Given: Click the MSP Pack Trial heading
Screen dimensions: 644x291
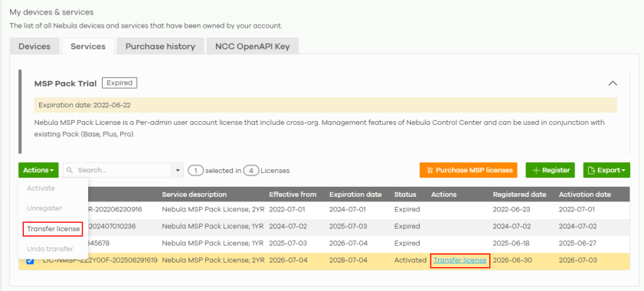Looking at the screenshot, I should 65,83.
